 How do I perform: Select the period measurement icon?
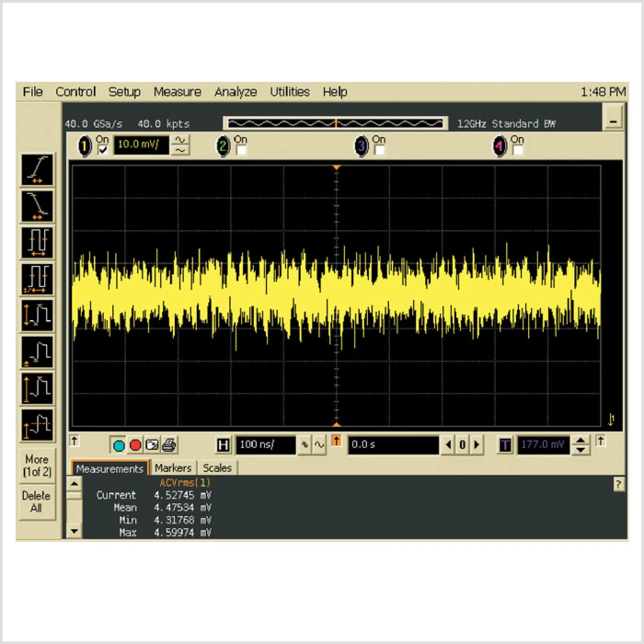click(37, 243)
